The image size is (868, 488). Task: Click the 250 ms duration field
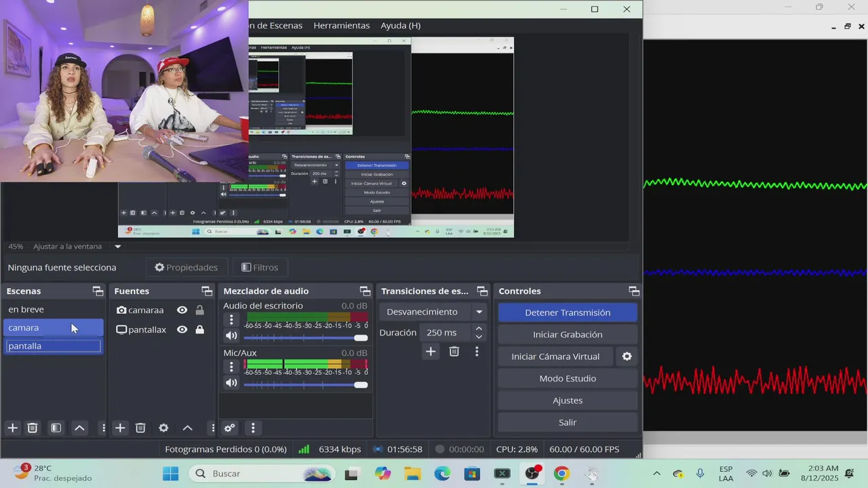[x=445, y=333]
